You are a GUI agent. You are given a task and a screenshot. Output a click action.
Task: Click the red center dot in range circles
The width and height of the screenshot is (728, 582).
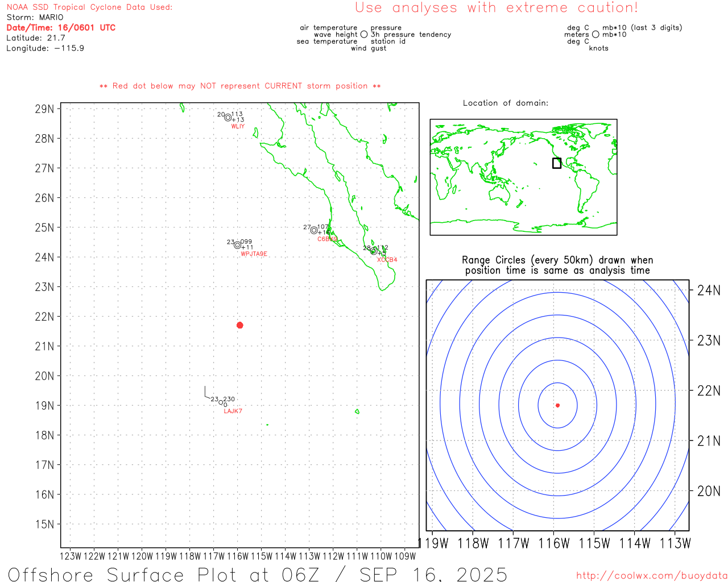557,405
